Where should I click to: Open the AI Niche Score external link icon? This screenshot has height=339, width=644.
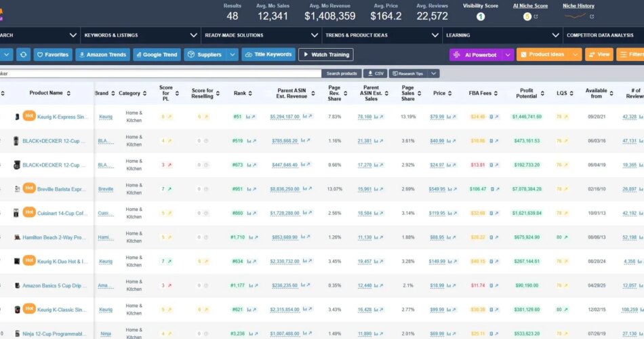coord(536,16)
